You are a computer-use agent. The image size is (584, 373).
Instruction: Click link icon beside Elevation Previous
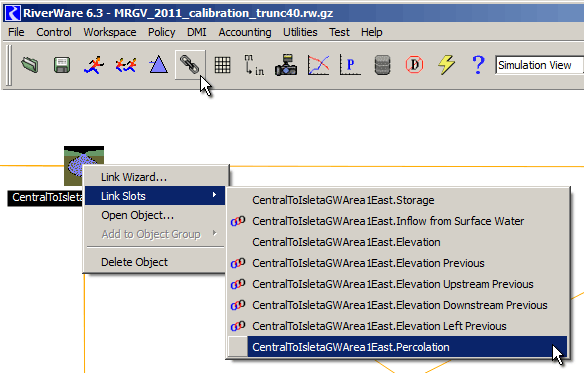coord(238,263)
